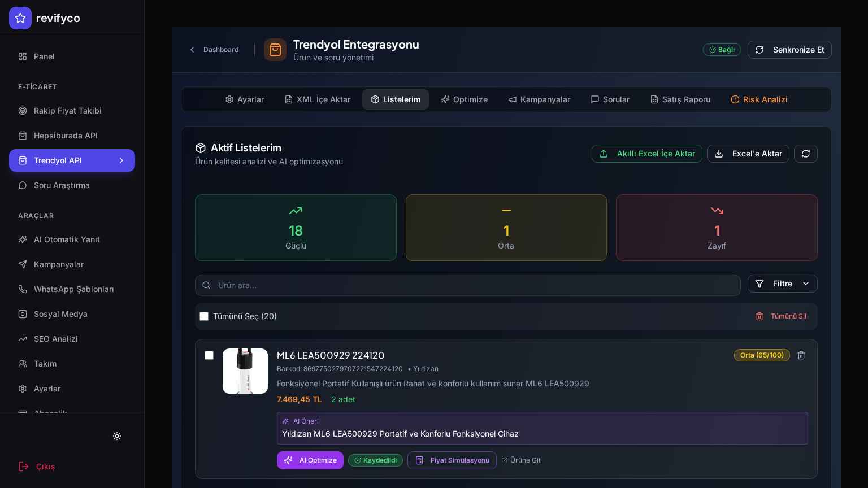868x488 pixels.
Task: Click into the Ürün ara search field
Action: tap(468, 285)
